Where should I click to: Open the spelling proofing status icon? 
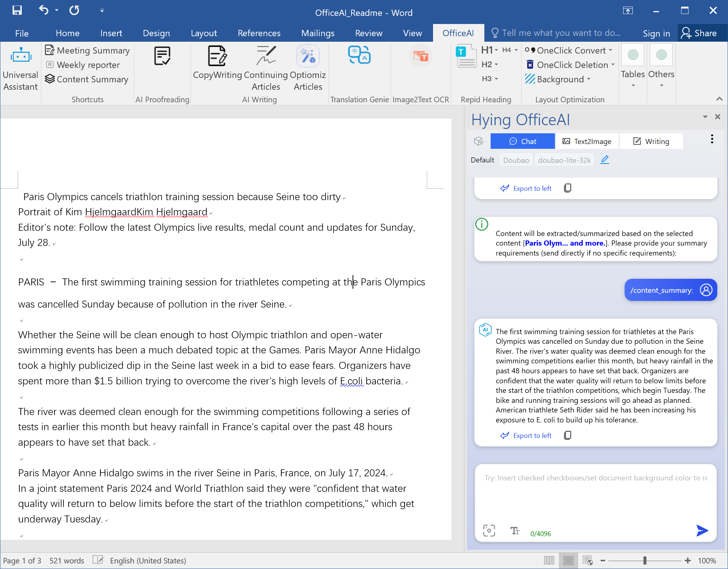point(98,560)
